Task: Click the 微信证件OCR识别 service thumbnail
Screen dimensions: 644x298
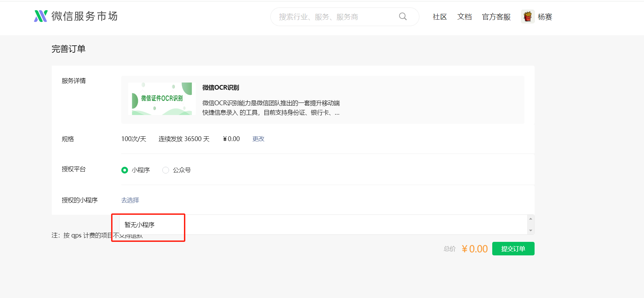Action: pos(162,99)
